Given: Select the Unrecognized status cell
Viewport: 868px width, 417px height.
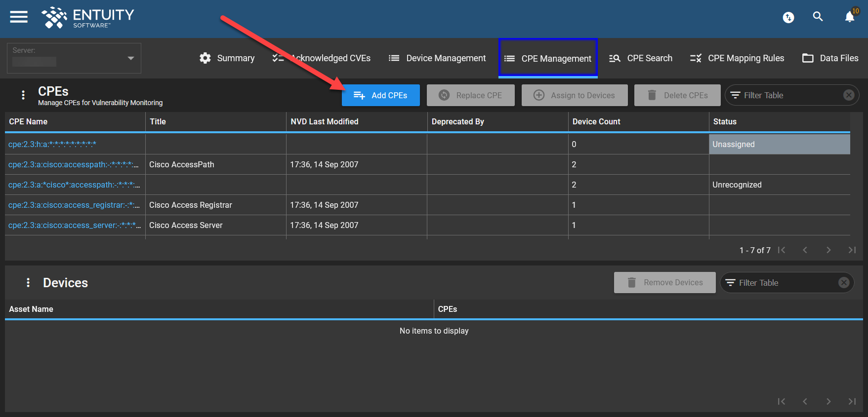Looking at the screenshot, I should [780, 185].
